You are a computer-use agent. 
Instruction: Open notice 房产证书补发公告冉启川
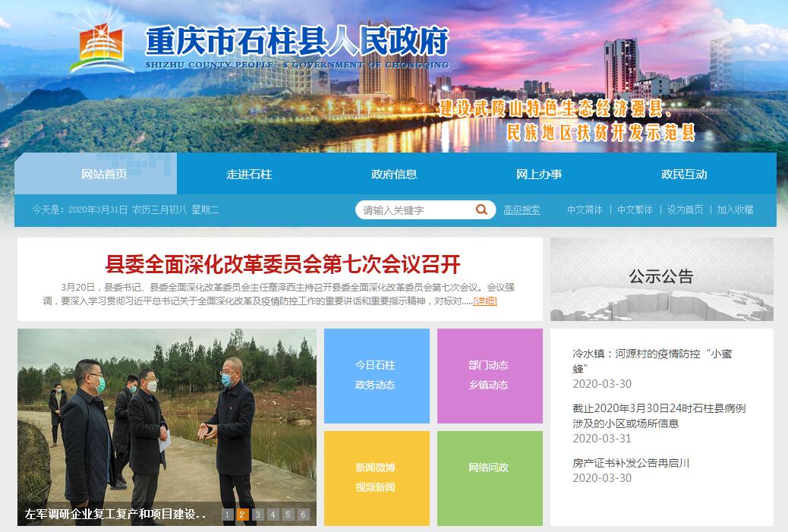point(631,463)
